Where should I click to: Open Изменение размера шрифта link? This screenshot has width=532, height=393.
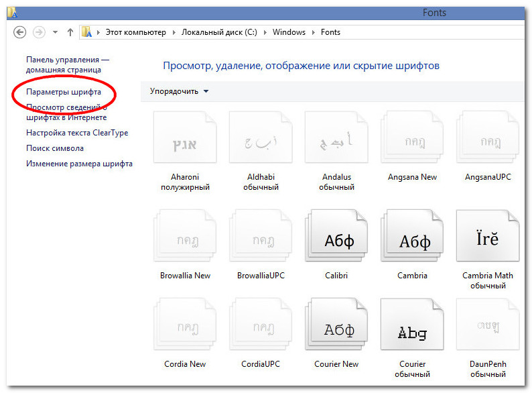click(79, 164)
